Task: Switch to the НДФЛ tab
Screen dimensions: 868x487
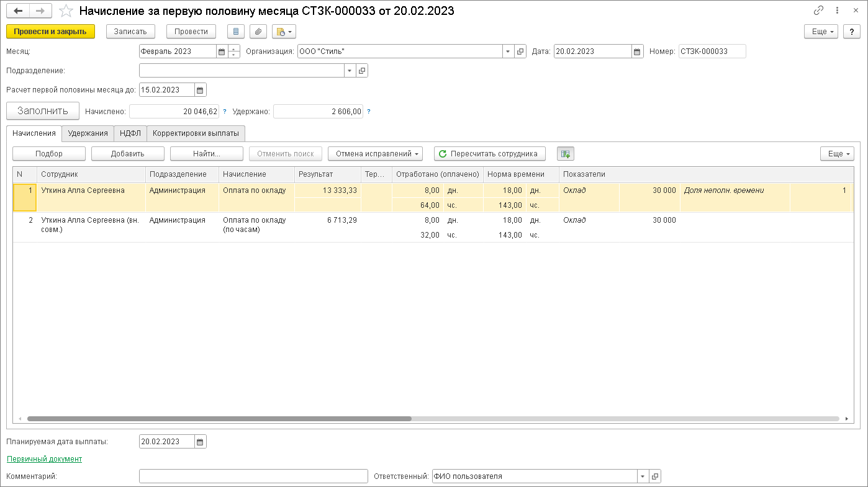Action: pos(130,133)
